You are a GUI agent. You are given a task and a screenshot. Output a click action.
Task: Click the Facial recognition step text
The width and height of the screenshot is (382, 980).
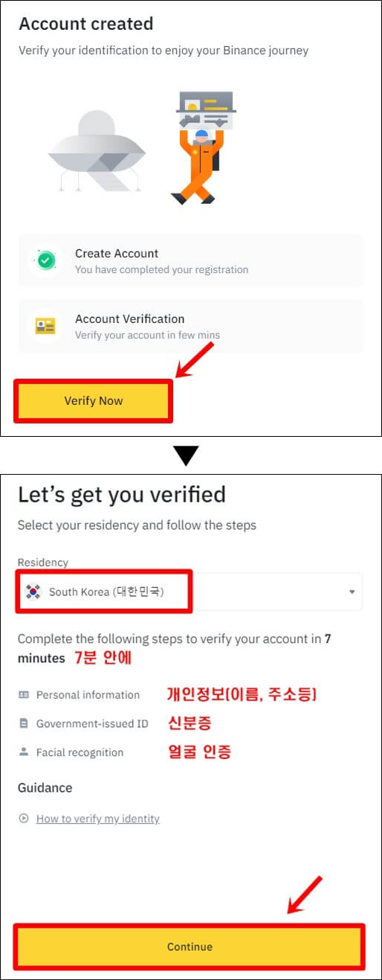pyautogui.click(x=80, y=752)
